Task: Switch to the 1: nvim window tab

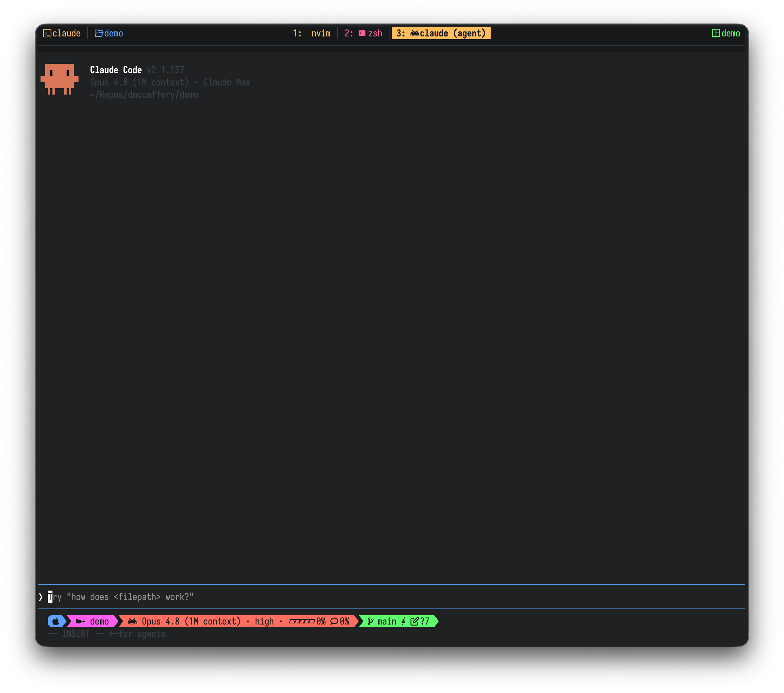Action: [x=312, y=33]
